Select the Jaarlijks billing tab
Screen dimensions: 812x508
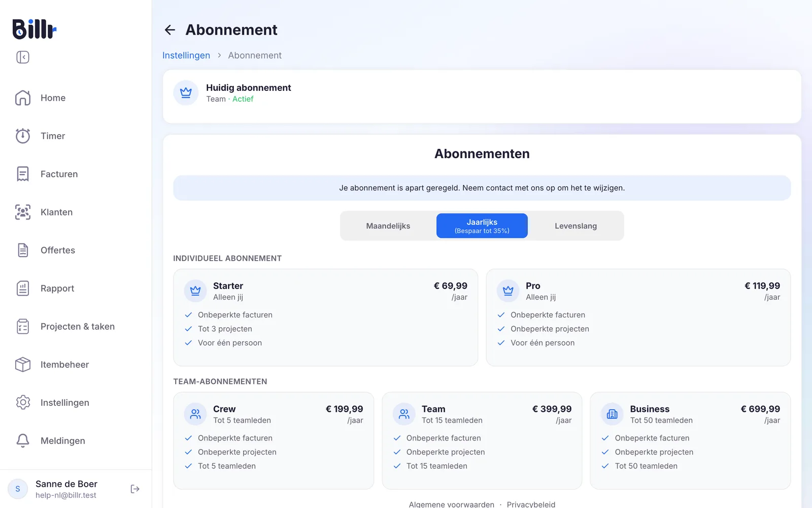[482, 226]
